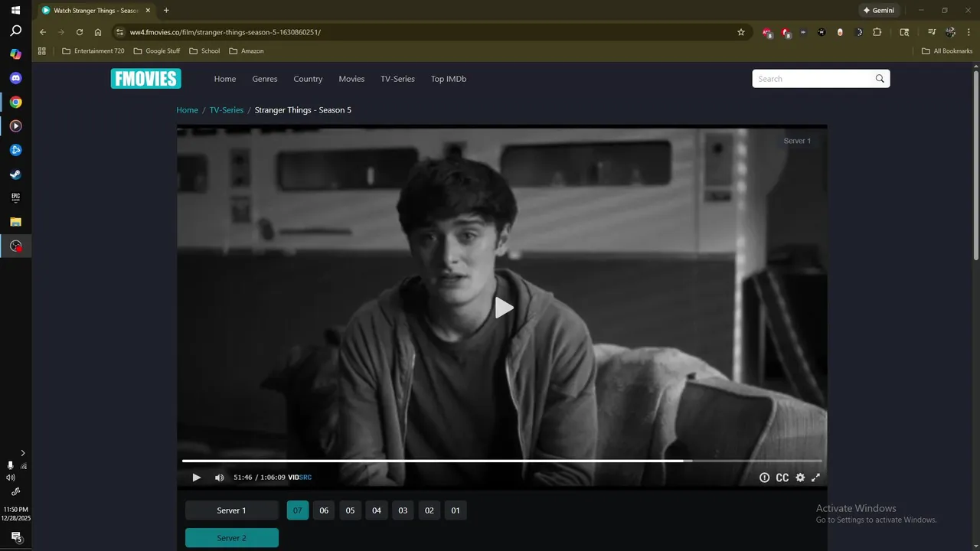Focus the site Search field
This screenshot has width=980, height=551.
813,79
